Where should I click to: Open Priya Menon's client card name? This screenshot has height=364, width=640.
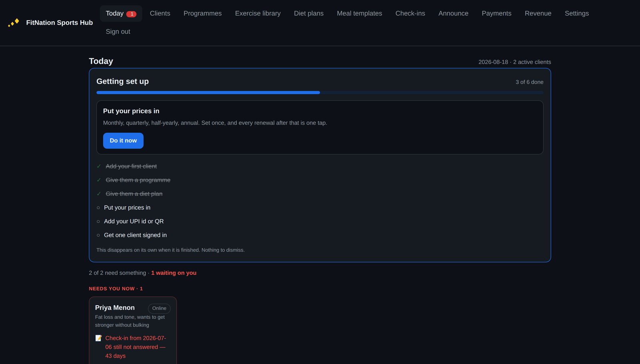pos(115,308)
